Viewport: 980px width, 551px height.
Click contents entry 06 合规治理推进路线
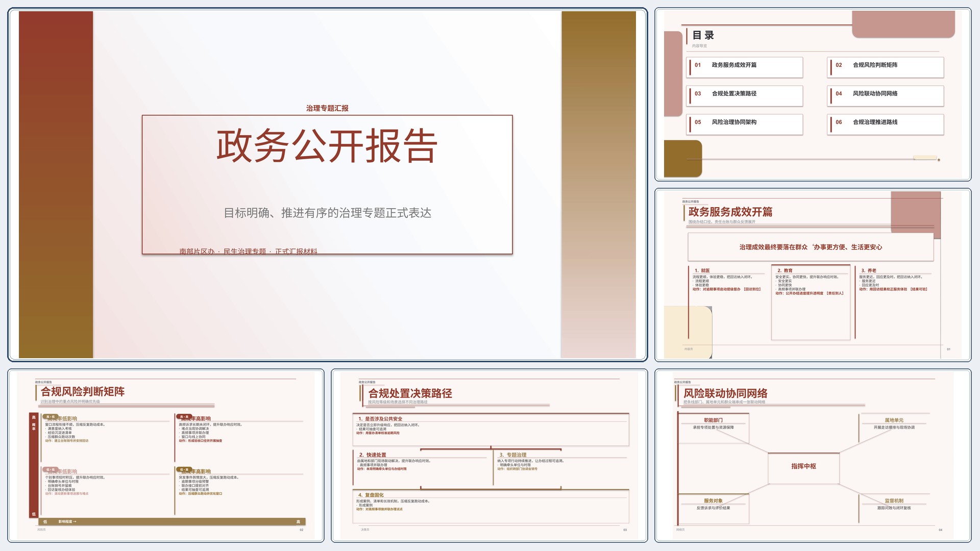886,124
